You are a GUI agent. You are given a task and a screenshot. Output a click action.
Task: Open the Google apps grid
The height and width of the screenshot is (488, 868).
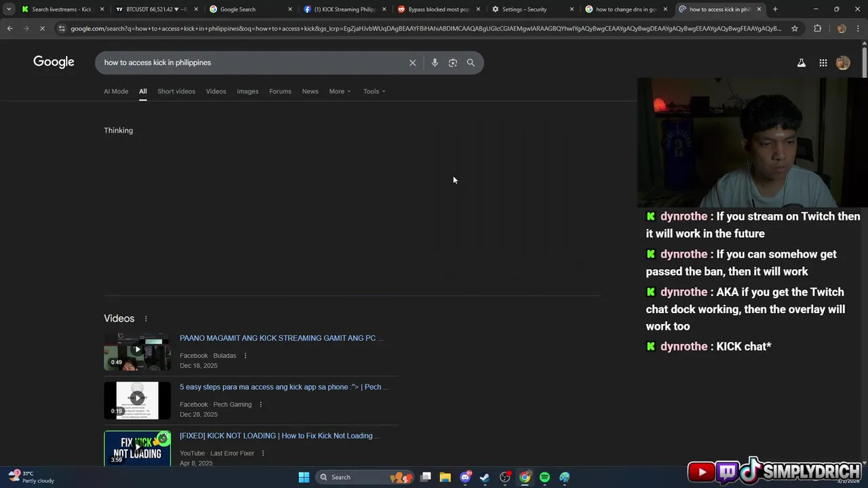pos(823,62)
